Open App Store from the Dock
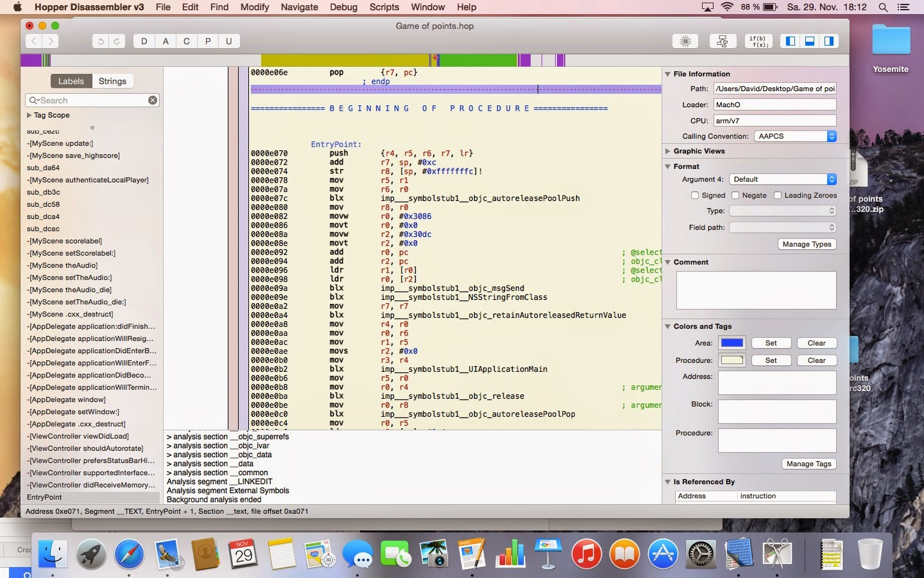 coord(663,553)
